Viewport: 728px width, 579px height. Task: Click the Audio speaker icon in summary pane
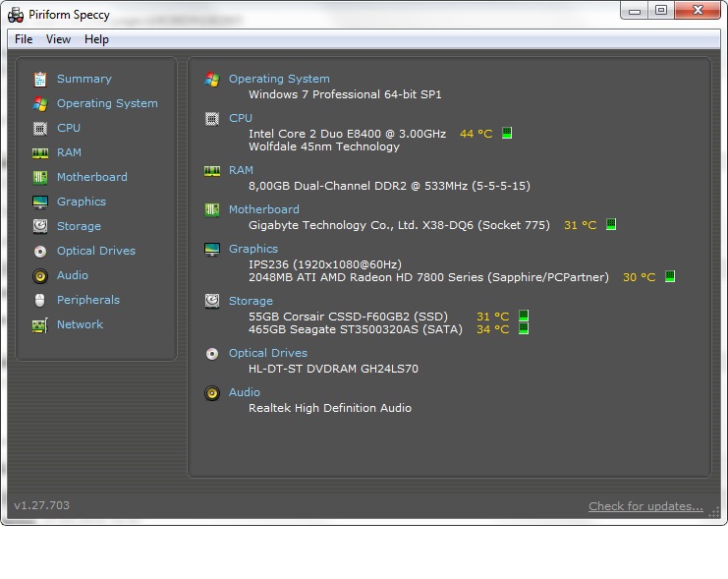click(x=212, y=393)
